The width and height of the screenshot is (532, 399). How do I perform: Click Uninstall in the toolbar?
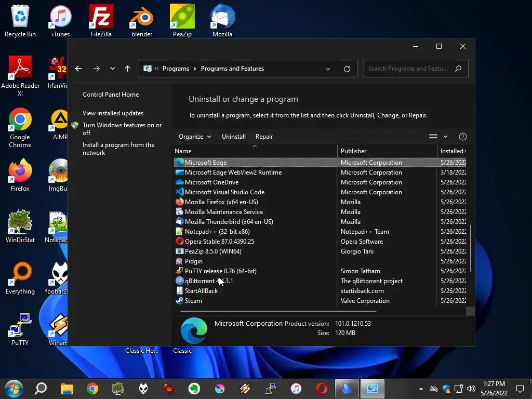point(234,137)
